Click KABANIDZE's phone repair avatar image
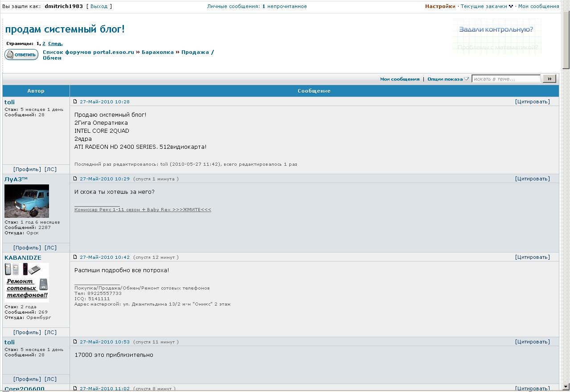Viewport: 570px width, 392px height. [x=27, y=282]
